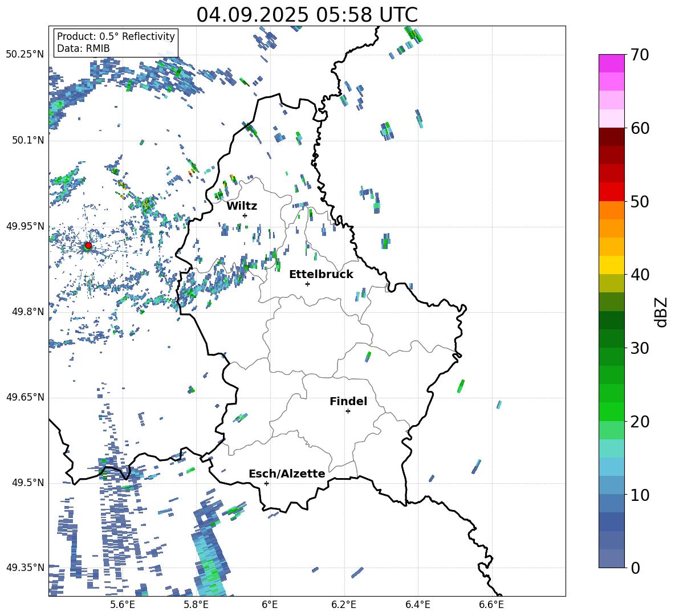Image resolution: width=675 pixels, height=616 pixels.
Task: Click the 5.6°E longitude label
Action: click(123, 605)
